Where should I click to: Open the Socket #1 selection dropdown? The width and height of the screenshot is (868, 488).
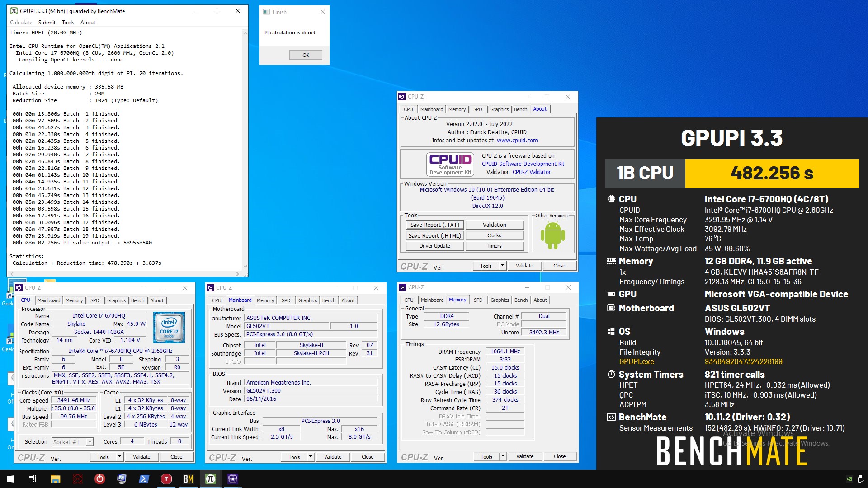click(x=72, y=442)
